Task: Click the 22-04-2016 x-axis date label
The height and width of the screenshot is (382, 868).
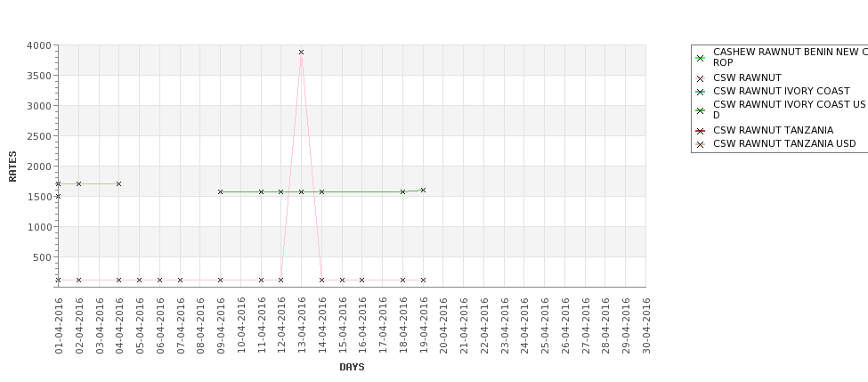Action: (484, 326)
